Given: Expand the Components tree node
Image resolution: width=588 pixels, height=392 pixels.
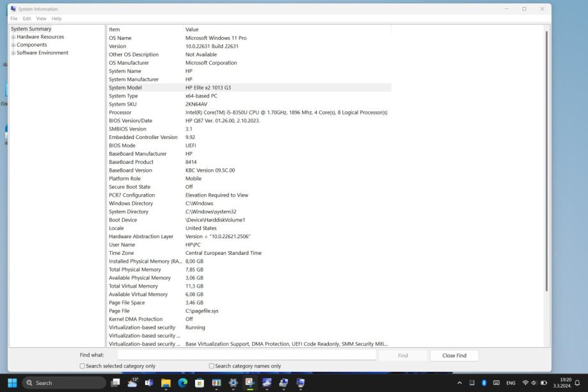Looking at the screenshot, I should coord(13,45).
